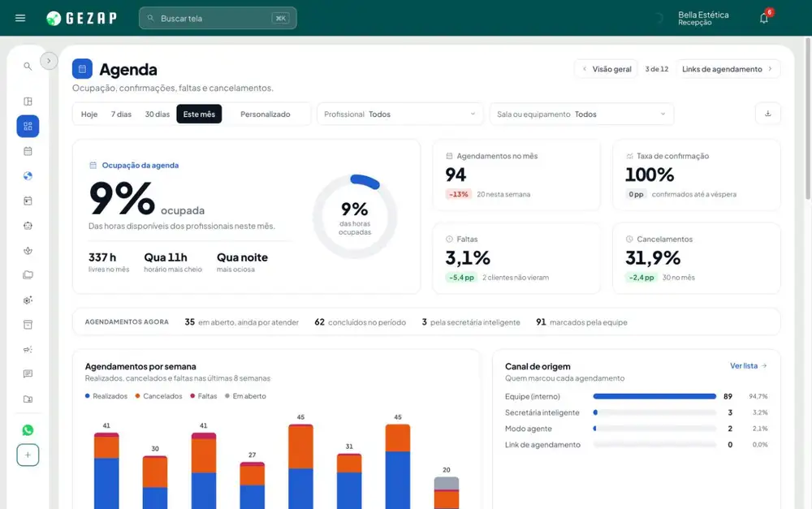Select the 30 dias period tab

[x=158, y=114]
